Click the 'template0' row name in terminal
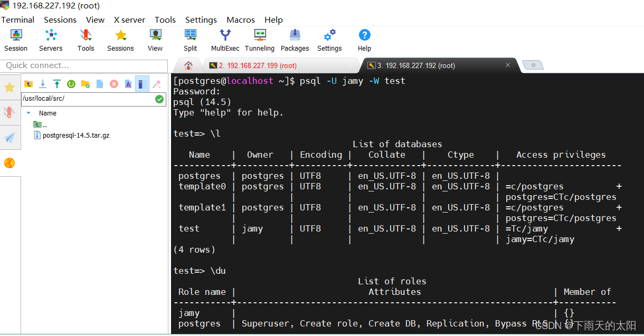 tap(202, 186)
